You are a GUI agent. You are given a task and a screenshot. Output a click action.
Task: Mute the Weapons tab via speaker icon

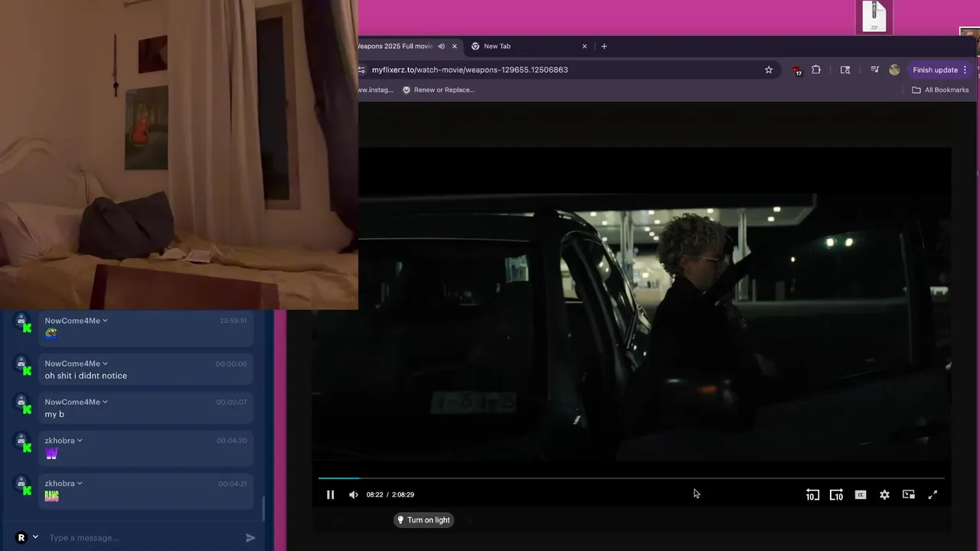pyautogui.click(x=441, y=47)
